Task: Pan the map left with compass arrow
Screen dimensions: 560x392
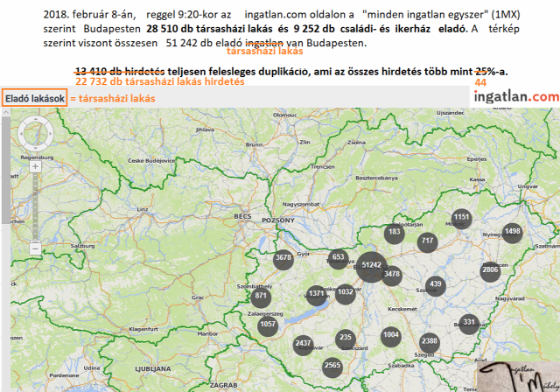Action: (21, 134)
